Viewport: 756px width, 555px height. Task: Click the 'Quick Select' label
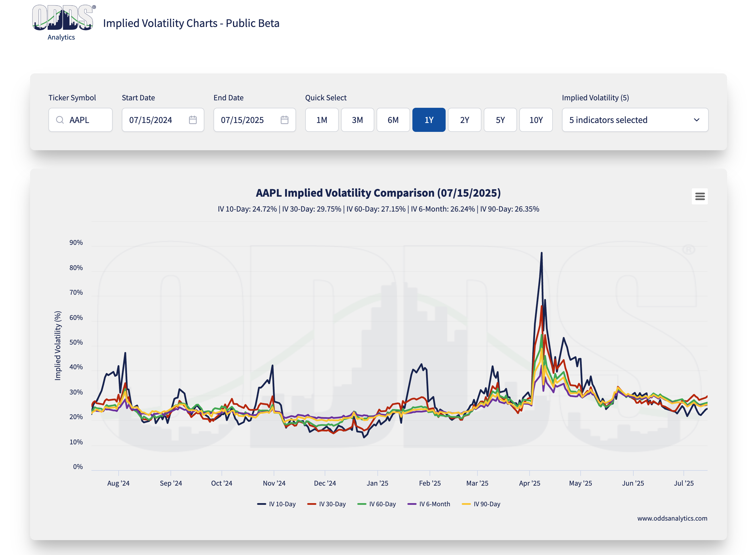326,98
